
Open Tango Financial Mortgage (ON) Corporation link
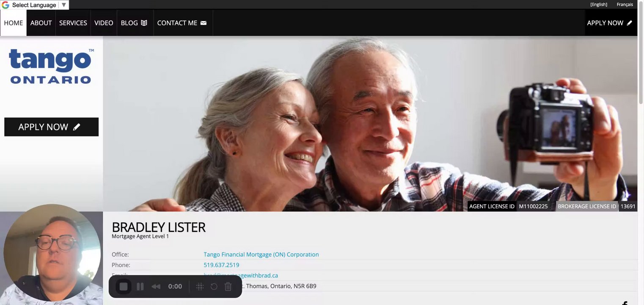(x=261, y=255)
